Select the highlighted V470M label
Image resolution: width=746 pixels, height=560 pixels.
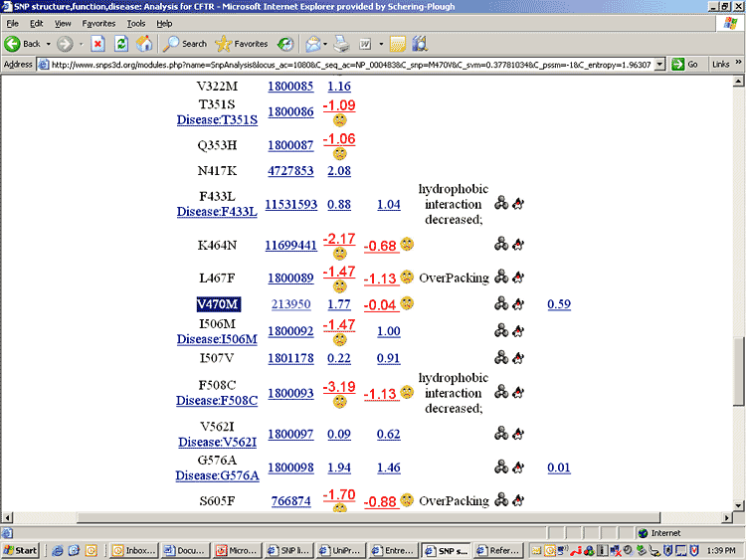[219, 304]
